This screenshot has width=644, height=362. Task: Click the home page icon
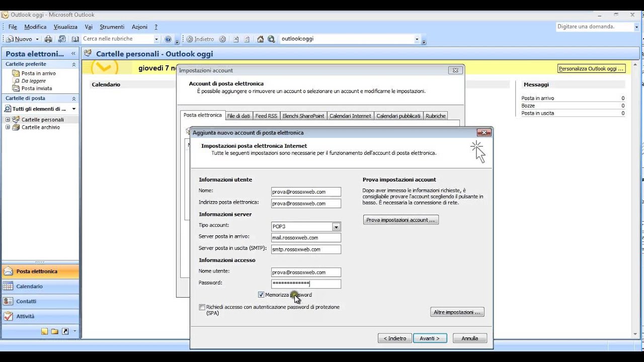260,39
